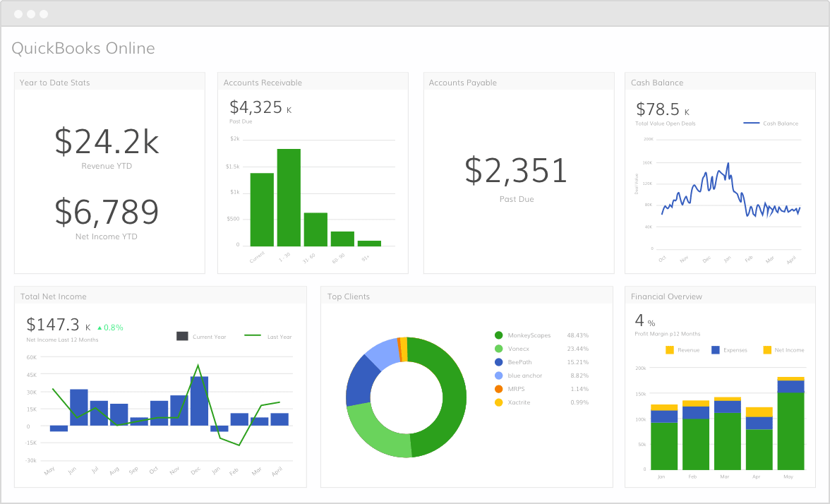Screen dimensions: 830x504
Task: Click the blue anchor color swatch
Action: tap(498, 375)
